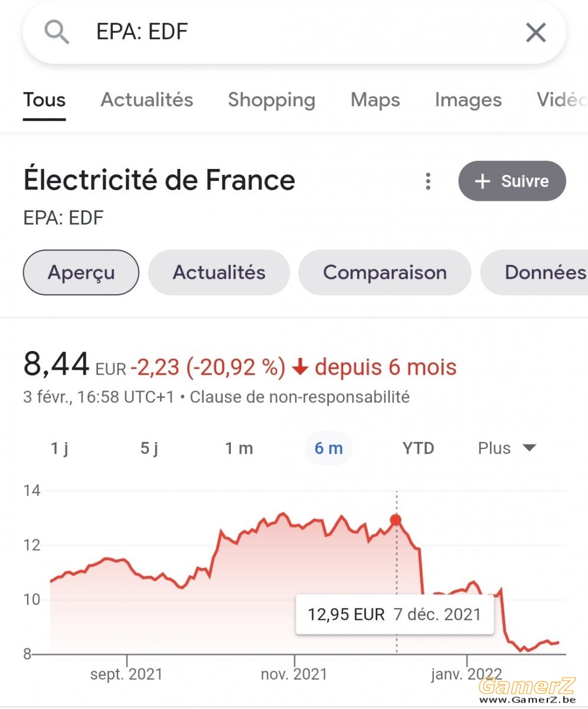This screenshot has height=709, width=588.
Task: Switch chart to YTD range
Action: tap(419, 448)
